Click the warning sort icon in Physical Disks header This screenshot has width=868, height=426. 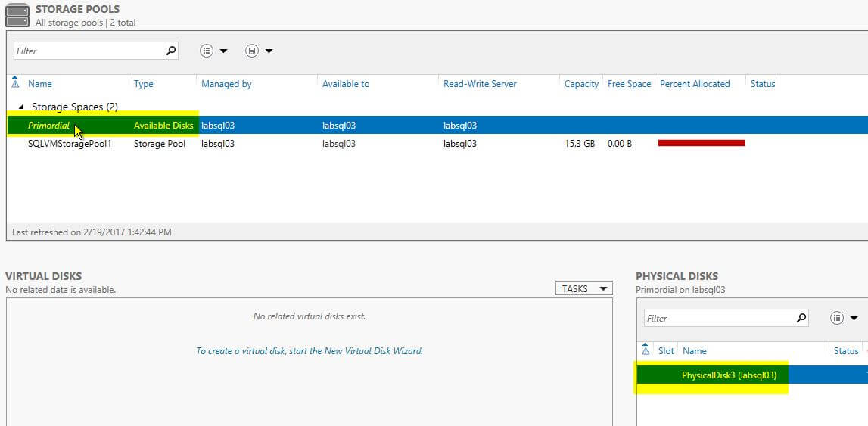click(x=646, y=350)
